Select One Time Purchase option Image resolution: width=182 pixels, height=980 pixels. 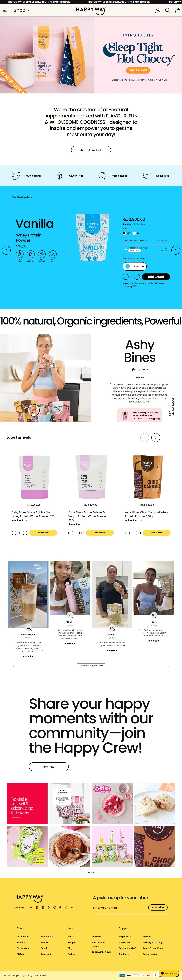point(146,241)
